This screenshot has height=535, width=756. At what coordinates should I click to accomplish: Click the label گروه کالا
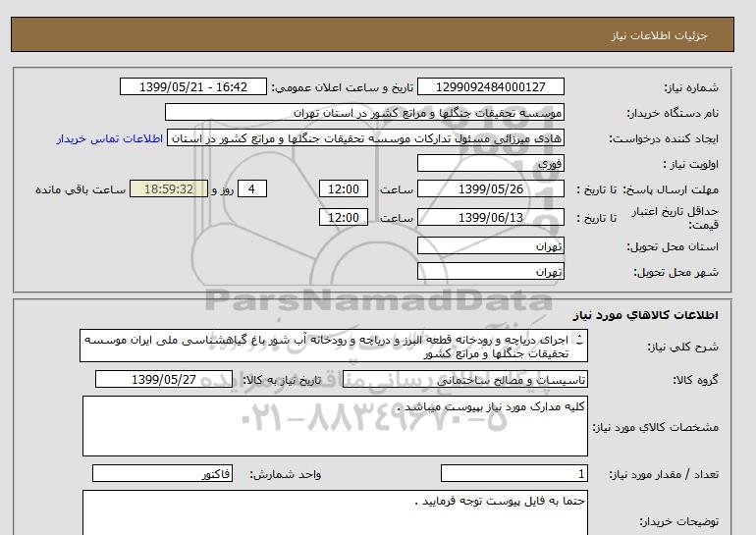[x=695, y=380]
